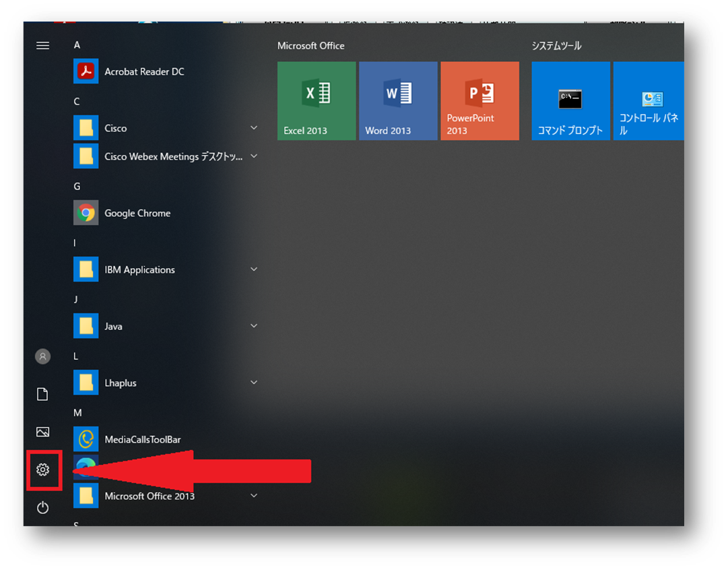This screenshot has height=570, width=728.
Task: Click the Java label text
Action: click(113, 327)
